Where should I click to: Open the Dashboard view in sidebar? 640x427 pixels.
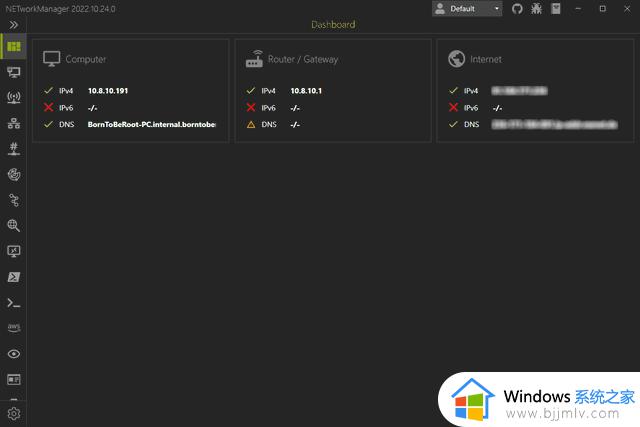[13, 47]
